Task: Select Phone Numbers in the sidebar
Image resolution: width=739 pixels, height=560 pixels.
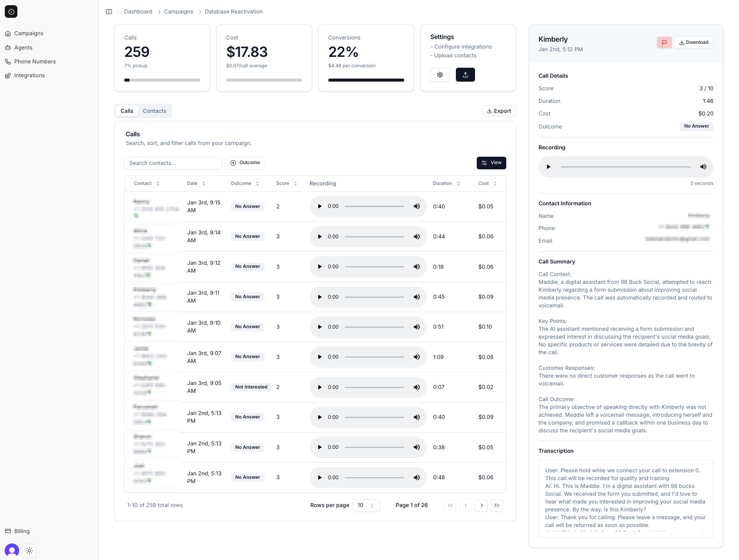Action: [x=35, y=61]
